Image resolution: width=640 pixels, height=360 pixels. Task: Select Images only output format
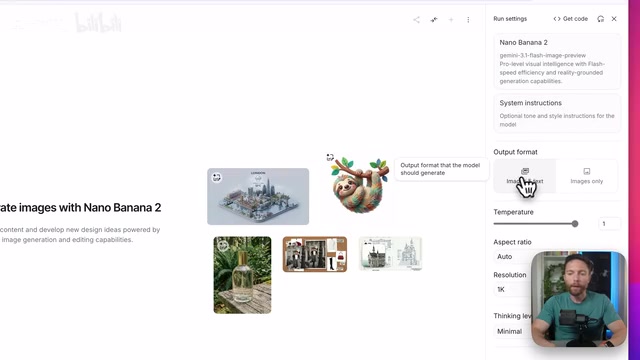tap(587, 176)
